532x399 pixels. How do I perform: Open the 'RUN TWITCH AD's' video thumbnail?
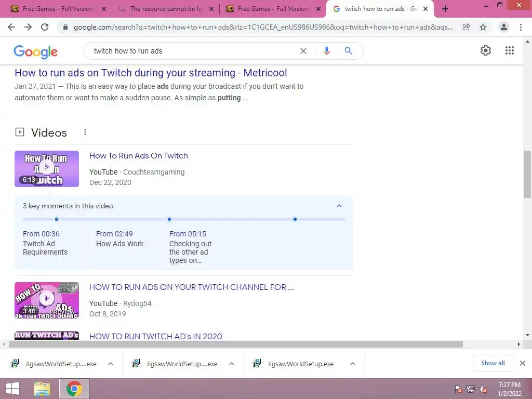pos(46,335)
